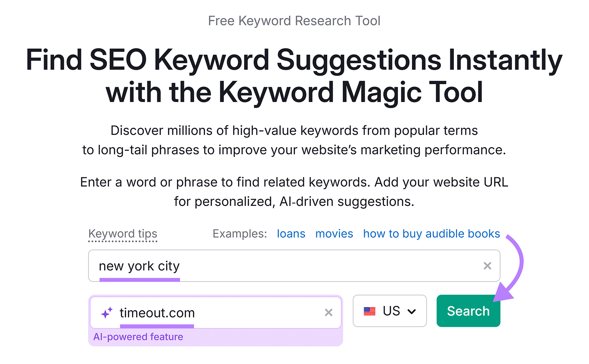Click the green magnifier-free Search button
589x364 pixels.
pos(468,311)
